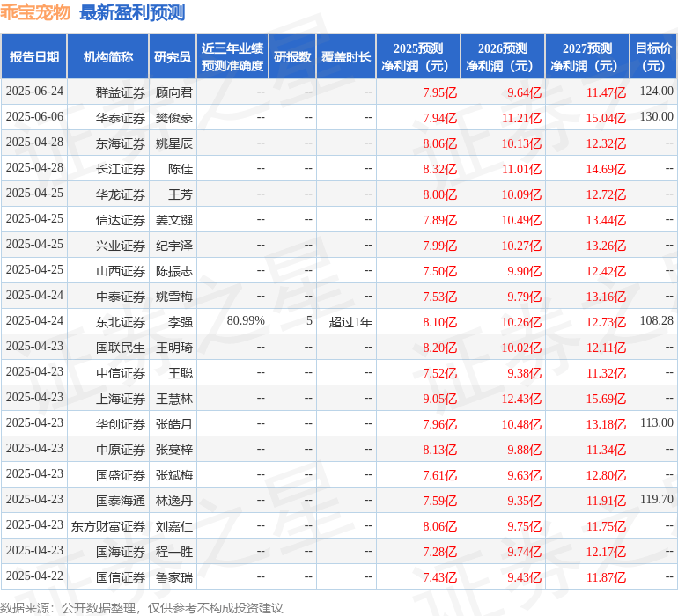Click the 2027预测净利润 column header
678x616 pixels.
pyautogui.click(x=587, y=56)
